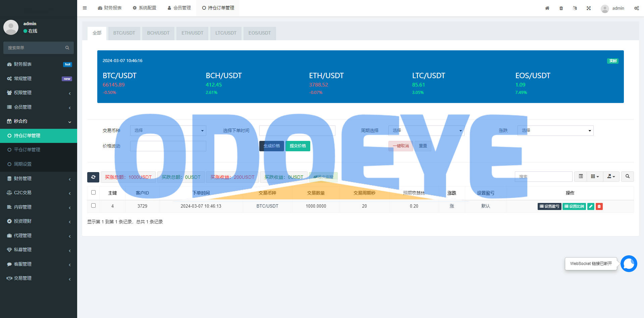Open the columns toggle dropdown
Viewport: 644px width, 318px height.
(x=595, y=176)
